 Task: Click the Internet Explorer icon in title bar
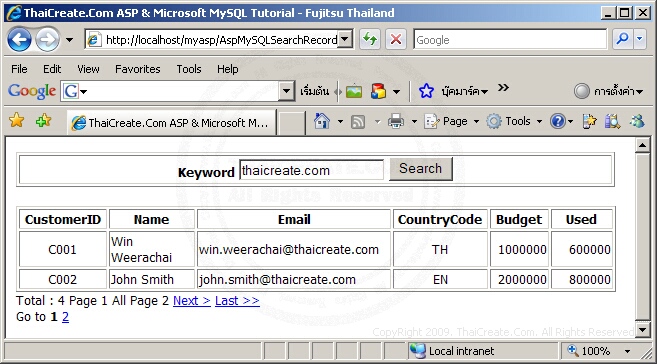point(13,13)
